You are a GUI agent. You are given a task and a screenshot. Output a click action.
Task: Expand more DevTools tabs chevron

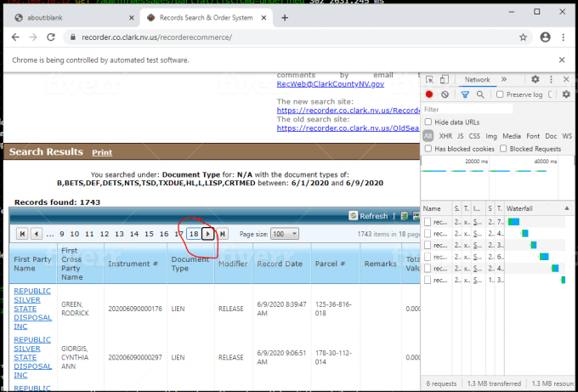pos(503,79)
